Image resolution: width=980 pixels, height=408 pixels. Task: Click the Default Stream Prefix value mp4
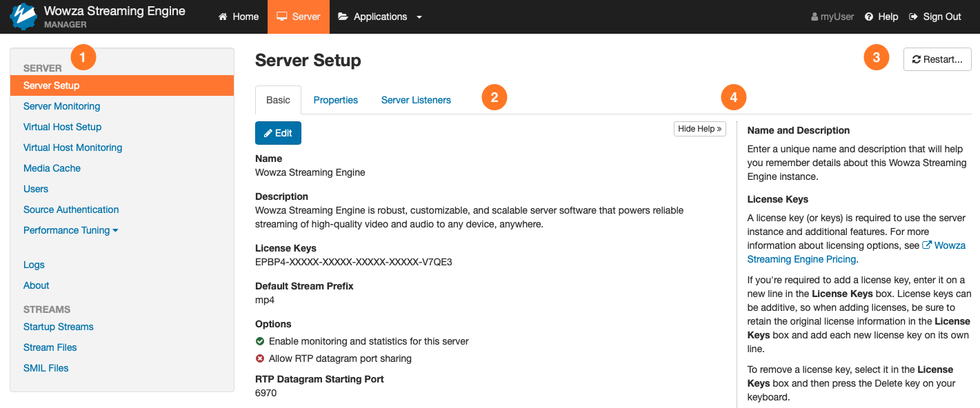(x=265, y=300)
